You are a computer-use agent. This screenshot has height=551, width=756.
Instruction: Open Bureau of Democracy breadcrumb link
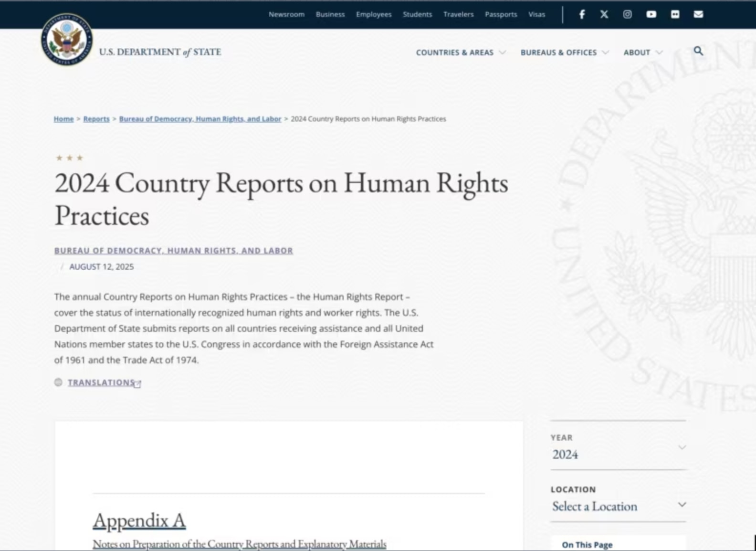click(x=200, y=119)
